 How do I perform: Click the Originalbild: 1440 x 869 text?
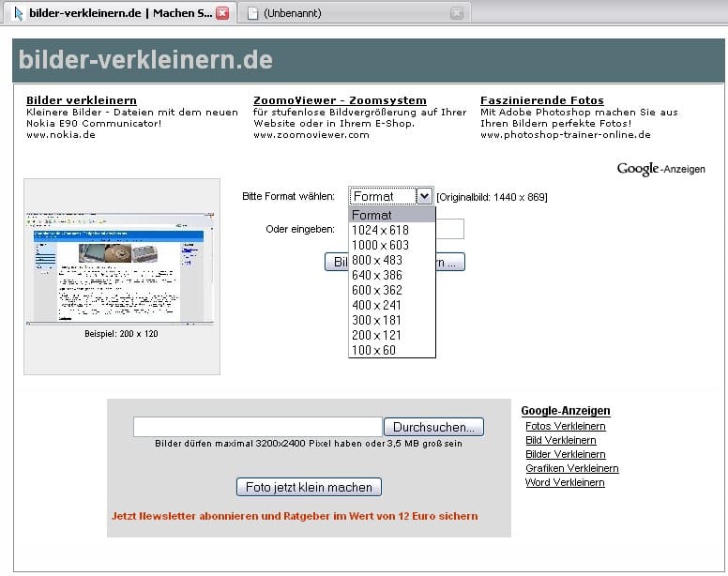[492, 197]
